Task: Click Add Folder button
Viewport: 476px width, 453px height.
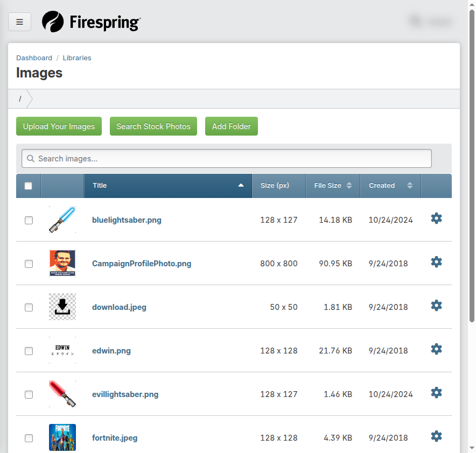Action: (x=232, y=126)
